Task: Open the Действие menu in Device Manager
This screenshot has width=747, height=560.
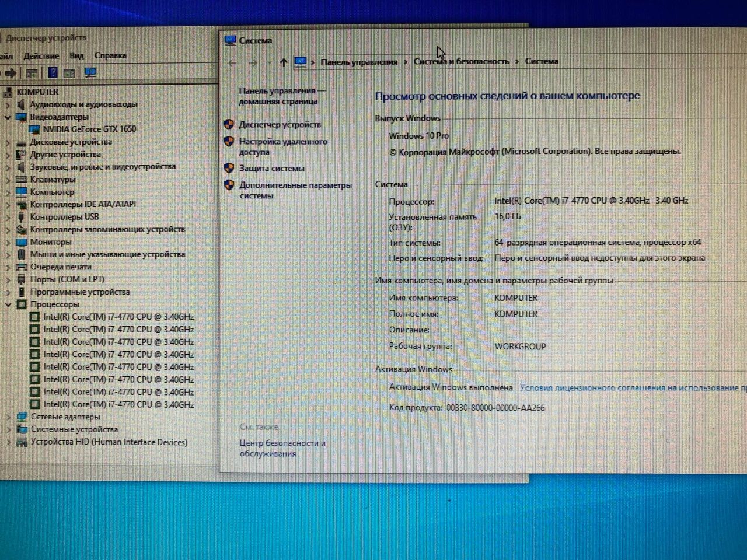Action: [x=41, y=56]
